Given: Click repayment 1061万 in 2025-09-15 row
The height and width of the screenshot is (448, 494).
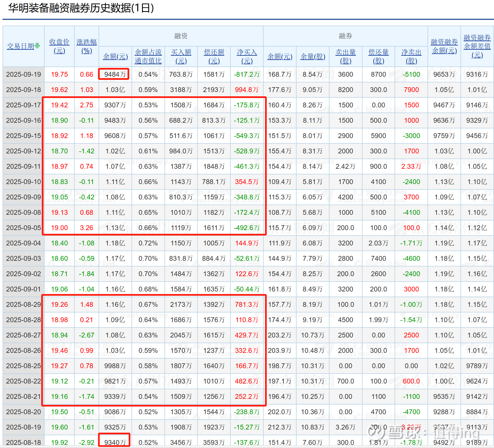Looking at the screenshot, I should pos(214,136).
